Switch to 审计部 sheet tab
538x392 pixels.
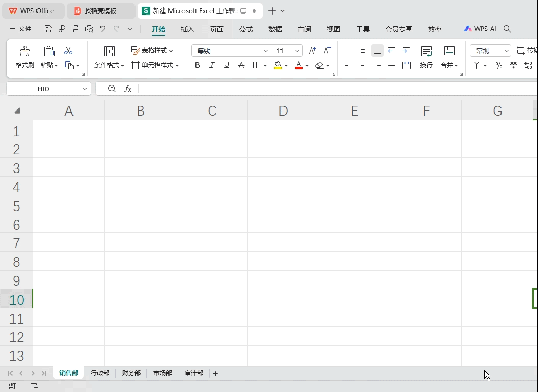[194, 373]
